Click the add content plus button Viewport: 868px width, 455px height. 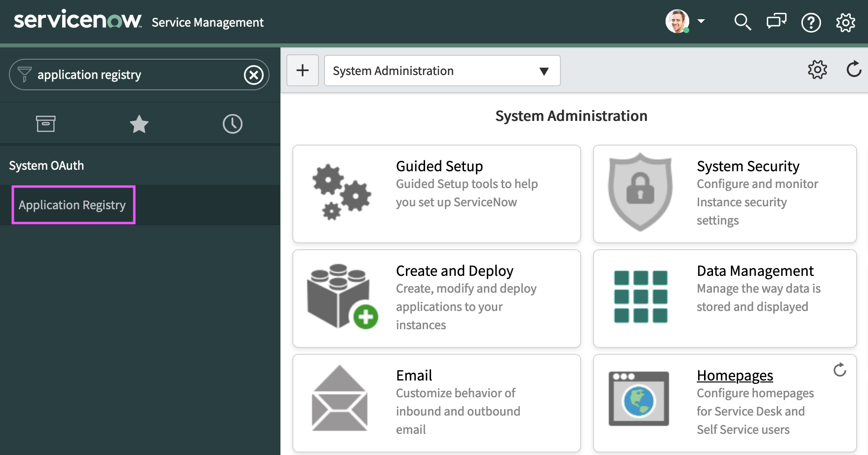point(303,71)
